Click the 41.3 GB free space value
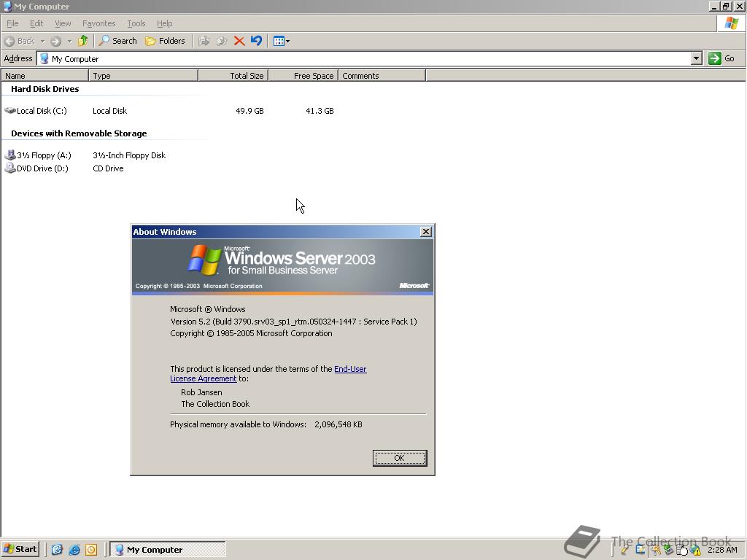 point(320,111)
